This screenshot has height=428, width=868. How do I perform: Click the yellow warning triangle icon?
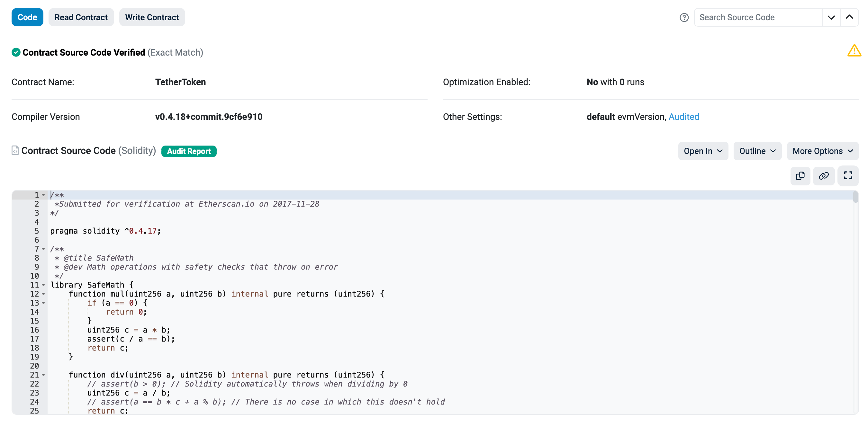pyautogui.click(x=854, y=51)
